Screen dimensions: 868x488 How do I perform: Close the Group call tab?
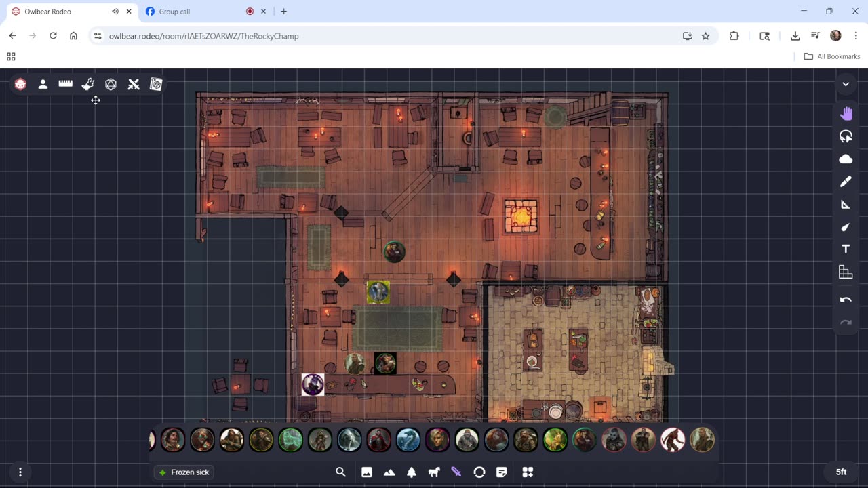(x=263, y=12)
